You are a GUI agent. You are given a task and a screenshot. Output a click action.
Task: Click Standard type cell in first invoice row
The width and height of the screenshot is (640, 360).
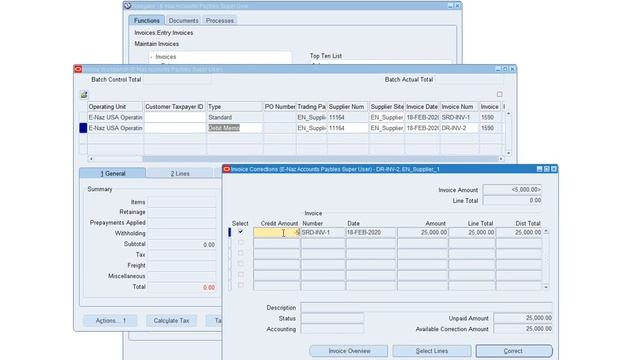(x=234, y=117)
